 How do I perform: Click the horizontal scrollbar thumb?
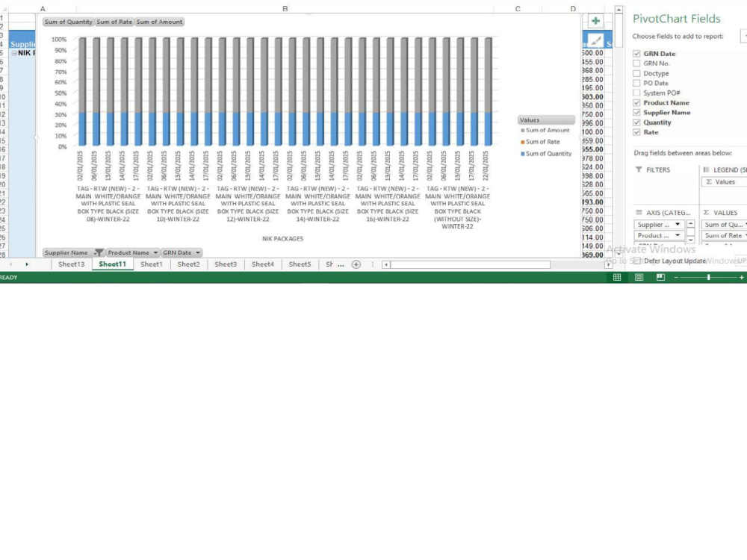click(470, 265)
